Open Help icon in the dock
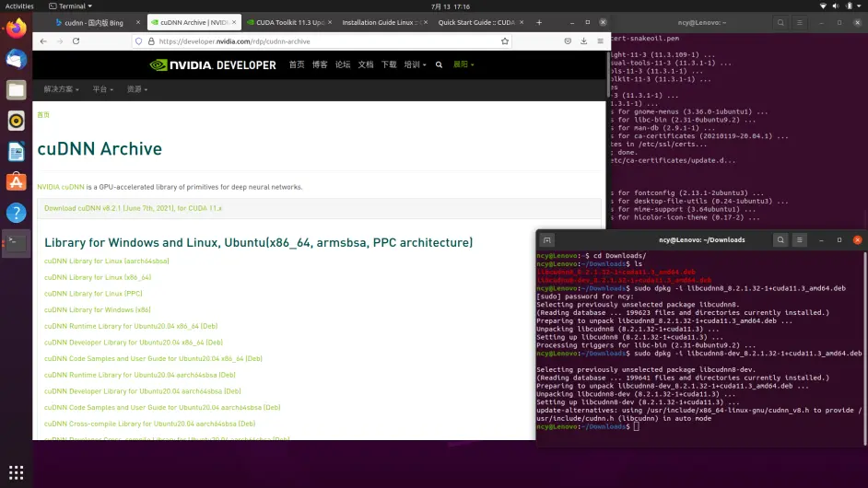Screen dimensions: 868x488 [x=16, y=213]
